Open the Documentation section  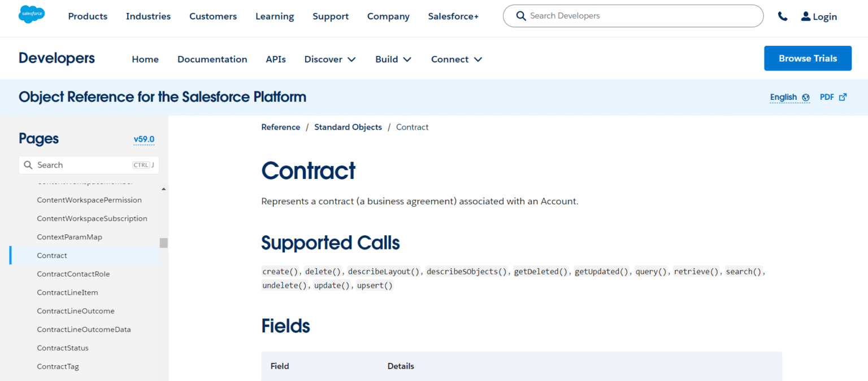[x=212, y=59]
